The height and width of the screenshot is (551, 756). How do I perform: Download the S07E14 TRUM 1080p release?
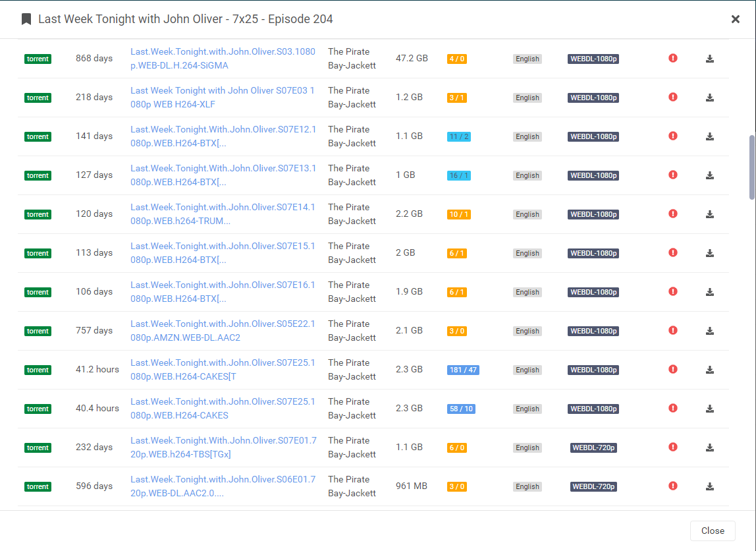[709, 214]
